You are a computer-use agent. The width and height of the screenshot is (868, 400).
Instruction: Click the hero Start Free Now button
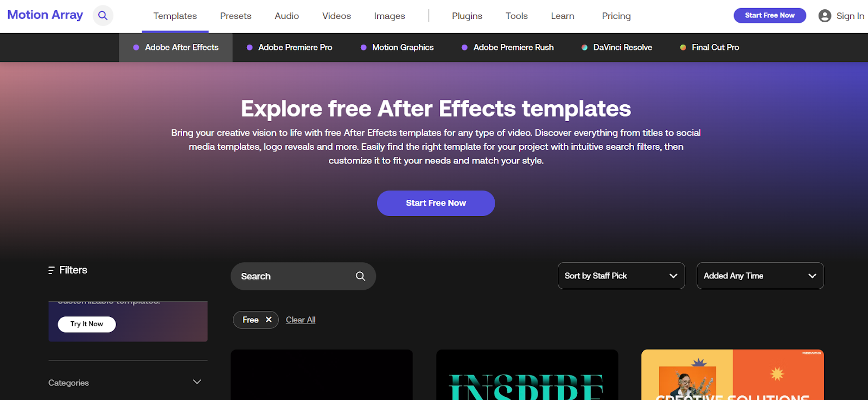(436, 203)
